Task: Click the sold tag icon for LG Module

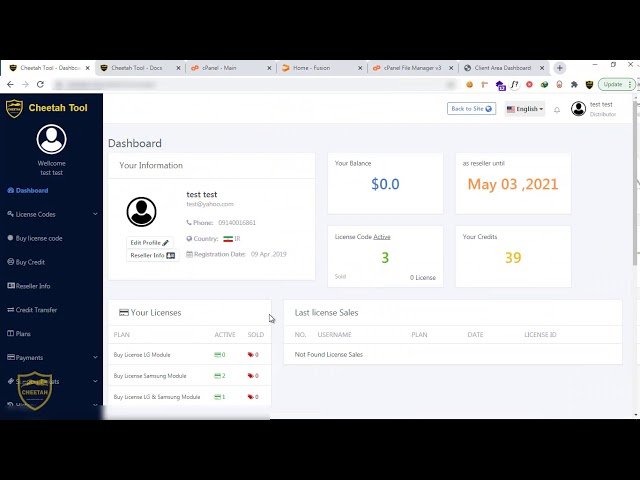Action: pyautogui.click(x=251, y=355)
